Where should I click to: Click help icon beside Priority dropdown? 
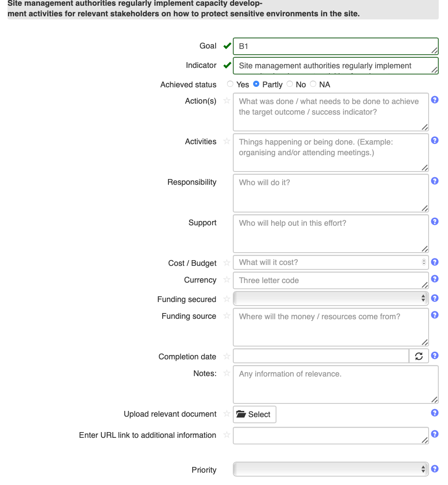[x=434, y=469]
